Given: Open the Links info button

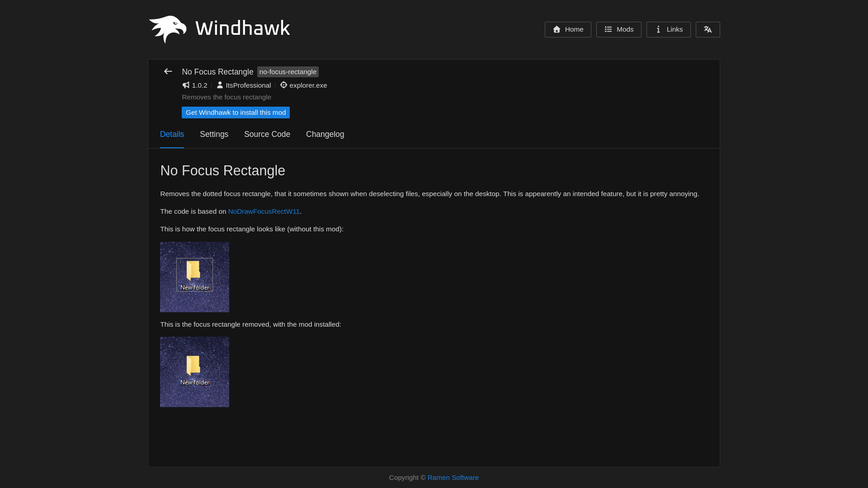Looking at the screenshot, I should [x=668, y=29].
